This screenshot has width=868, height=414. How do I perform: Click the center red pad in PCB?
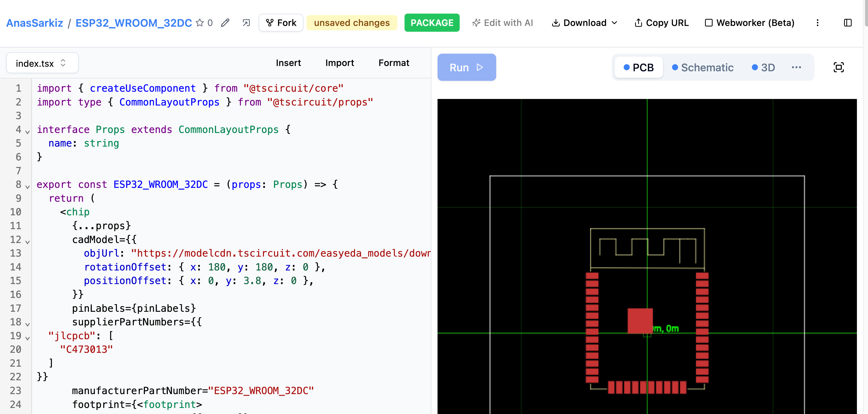pyautogui.click(x=640, y=320)
